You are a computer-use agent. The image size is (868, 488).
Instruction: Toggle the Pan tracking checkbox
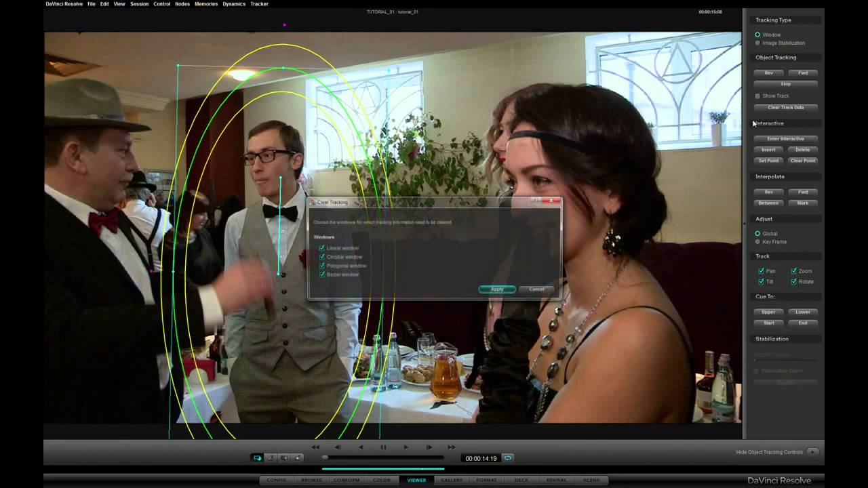click(x=761, y=271)
